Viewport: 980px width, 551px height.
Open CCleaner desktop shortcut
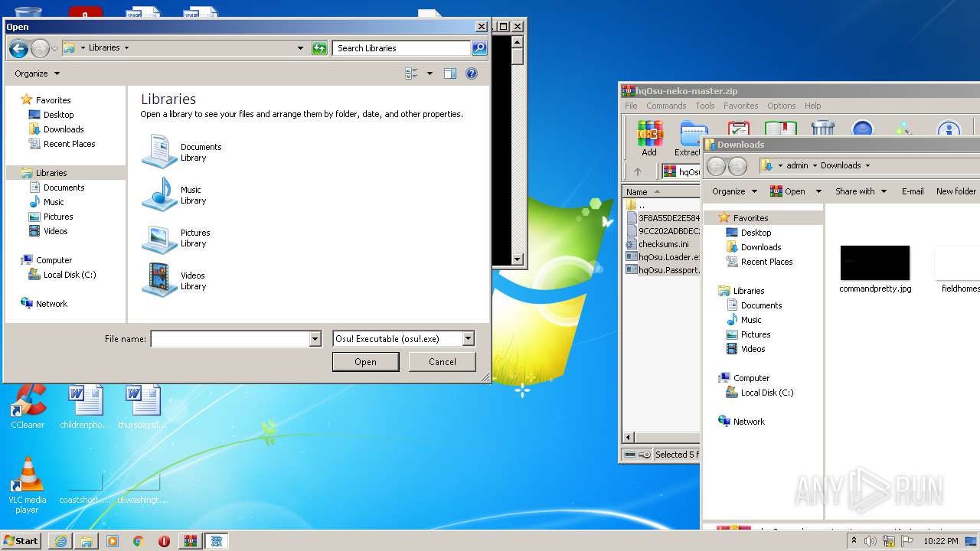[28, 406]
